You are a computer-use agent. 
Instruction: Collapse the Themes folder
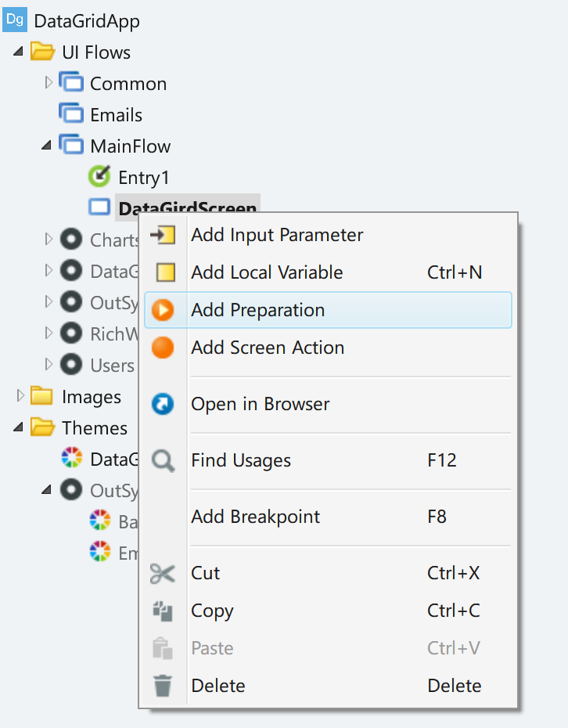pos(18,427)
